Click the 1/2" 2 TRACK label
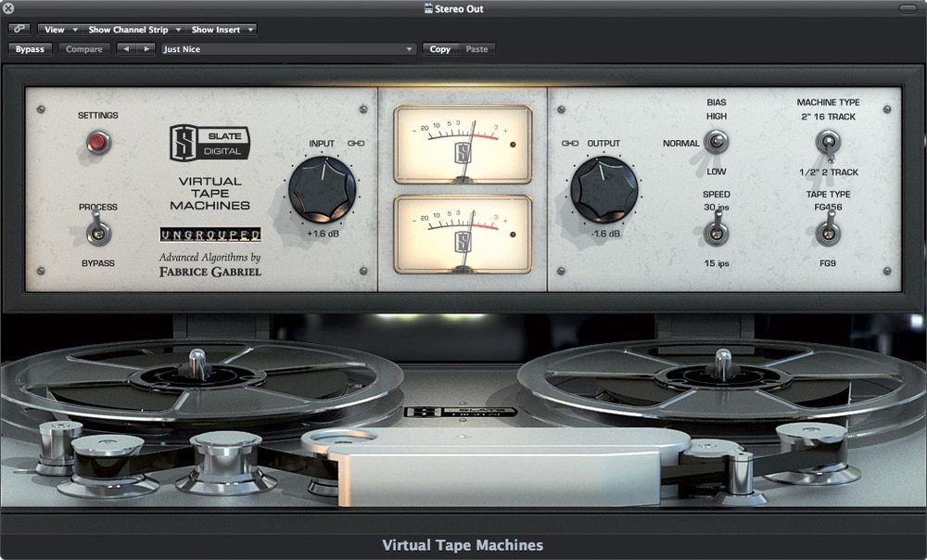 [828, 172]
